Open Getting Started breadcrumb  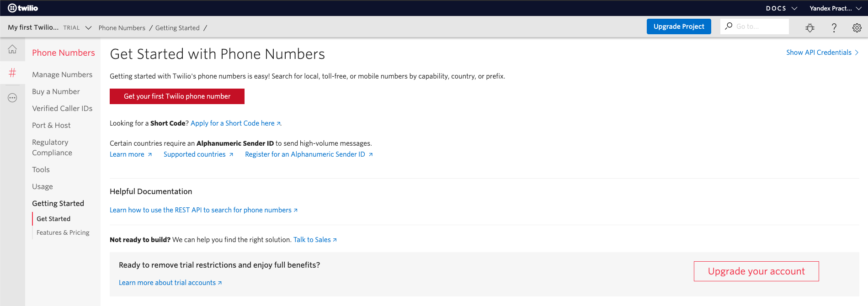177,28
